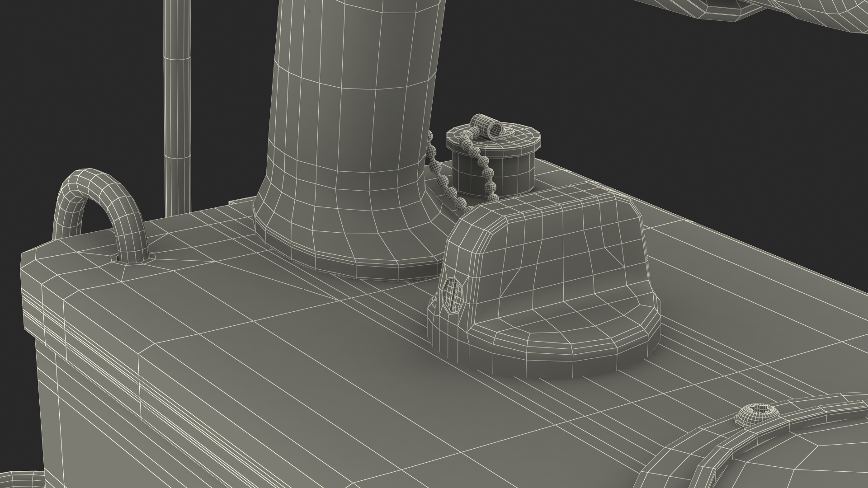Select the partial round object in the bottom-left corner

tap(23, 479)
